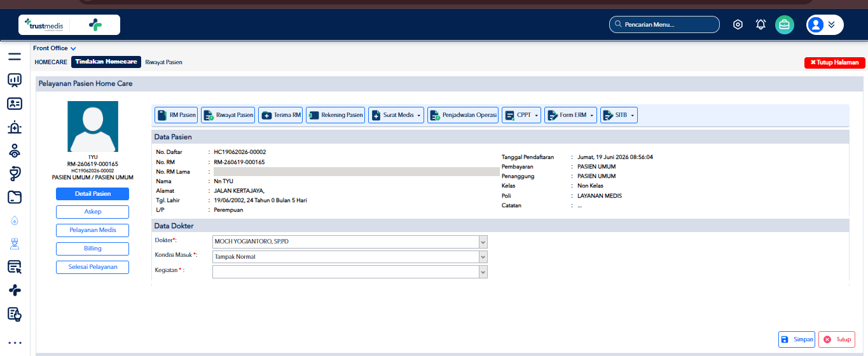Click the green briefcase icon

785,25
